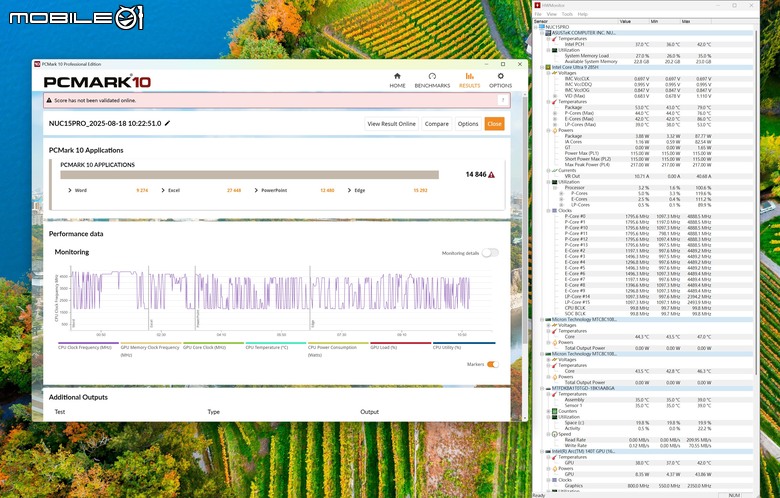The image size is (780, 498).
Task: Open HWMonitor View menu
Action: coord(551,14)
